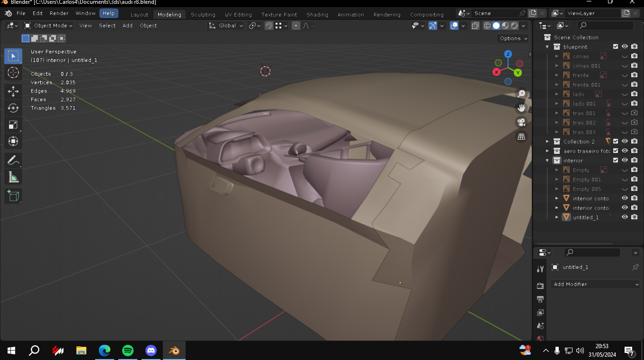Open the Render properties tab
This screenshot has height=360, width=644.
(x=540, y=286)
